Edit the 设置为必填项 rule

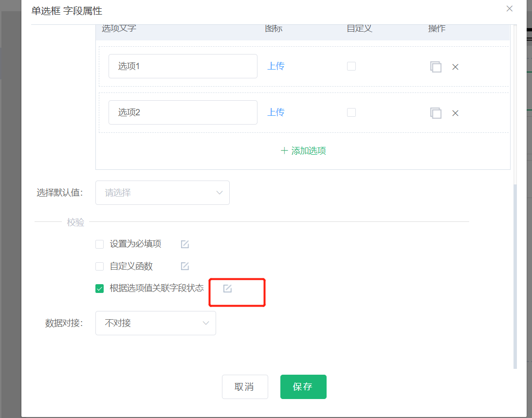click(x=185, y=244)
